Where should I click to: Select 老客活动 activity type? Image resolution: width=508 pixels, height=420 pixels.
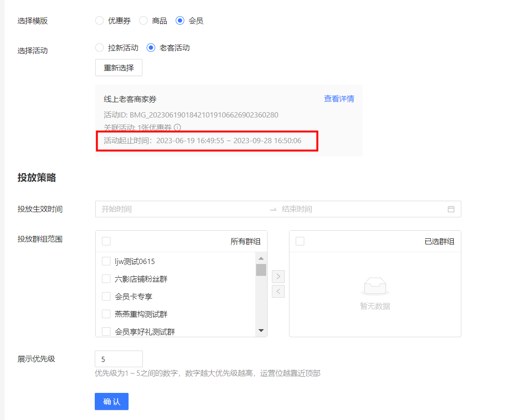click(x=151, y=48)
